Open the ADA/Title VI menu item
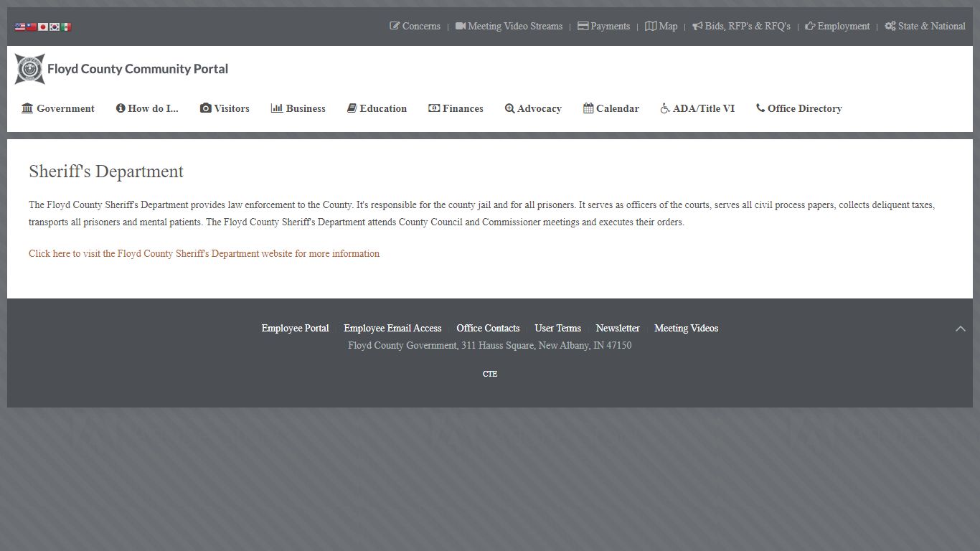Screen dimensions: 980x551 tap(697, 108)
